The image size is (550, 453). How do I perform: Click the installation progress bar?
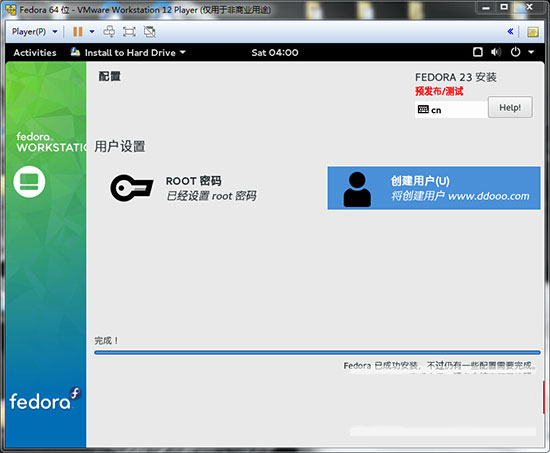(317, 352)
